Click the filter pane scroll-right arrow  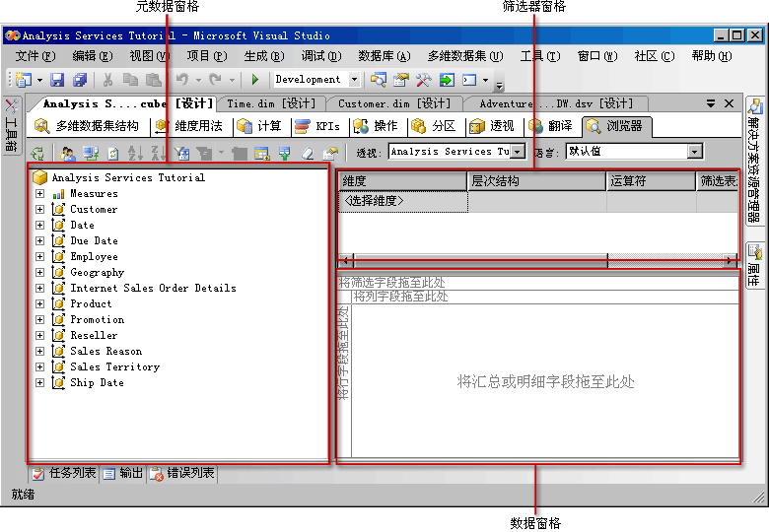pyautogui.click(x=731, y=260)
